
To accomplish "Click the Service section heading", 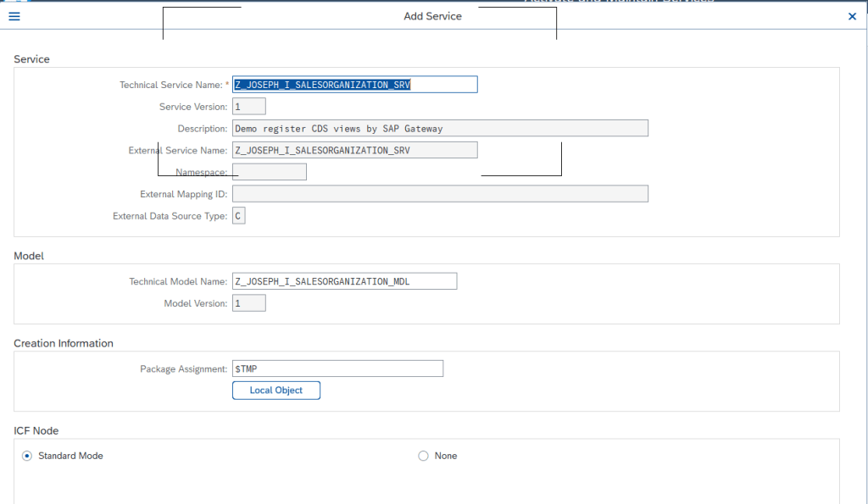I will (x=32, y=59).
